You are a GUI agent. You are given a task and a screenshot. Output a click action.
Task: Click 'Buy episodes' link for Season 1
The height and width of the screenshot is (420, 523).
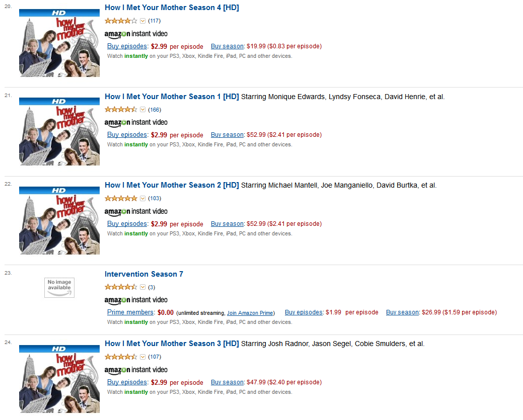pyautogui.click(x=127, y=135)
